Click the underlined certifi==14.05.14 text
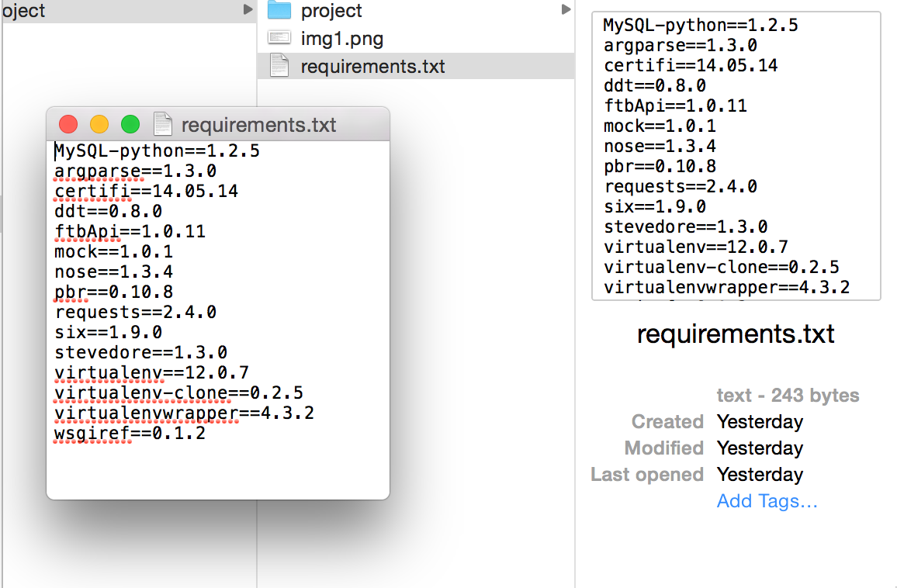 144,191
